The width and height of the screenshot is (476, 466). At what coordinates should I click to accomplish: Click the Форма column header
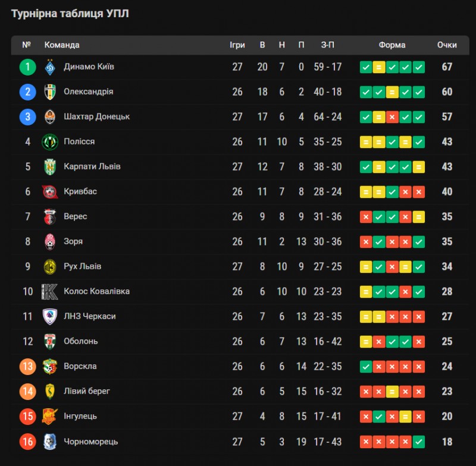tap(392, 45)
